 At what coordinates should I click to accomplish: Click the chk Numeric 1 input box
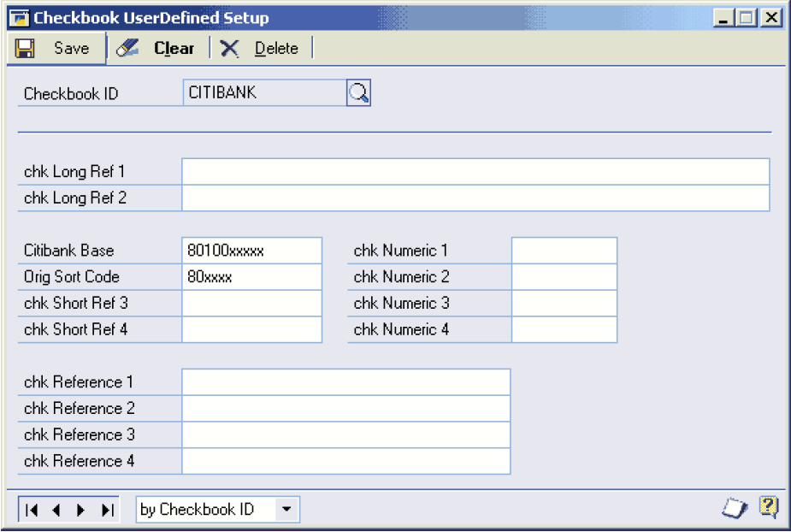pos(564,251)
